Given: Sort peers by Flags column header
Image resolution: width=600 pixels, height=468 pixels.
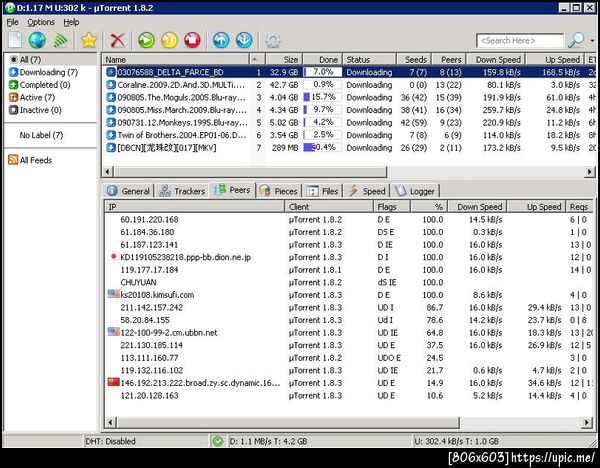Looking at the screenshot, I should (x=391, y=207).
